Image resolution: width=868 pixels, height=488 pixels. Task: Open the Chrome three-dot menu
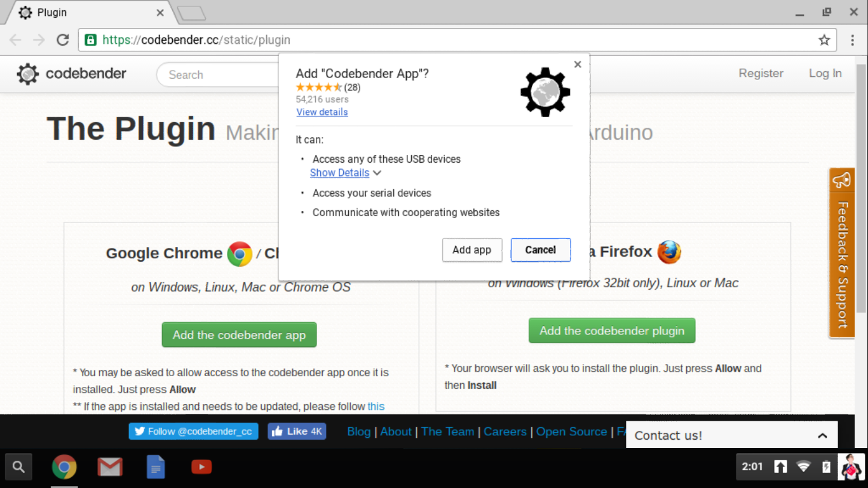pyautogui.click(x=853, y=40)
